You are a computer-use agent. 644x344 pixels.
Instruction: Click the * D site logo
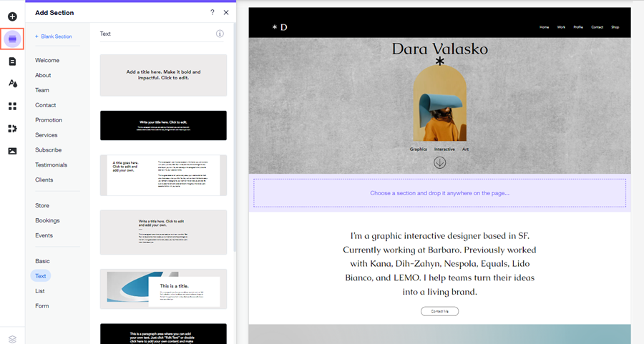coord(280,27)
